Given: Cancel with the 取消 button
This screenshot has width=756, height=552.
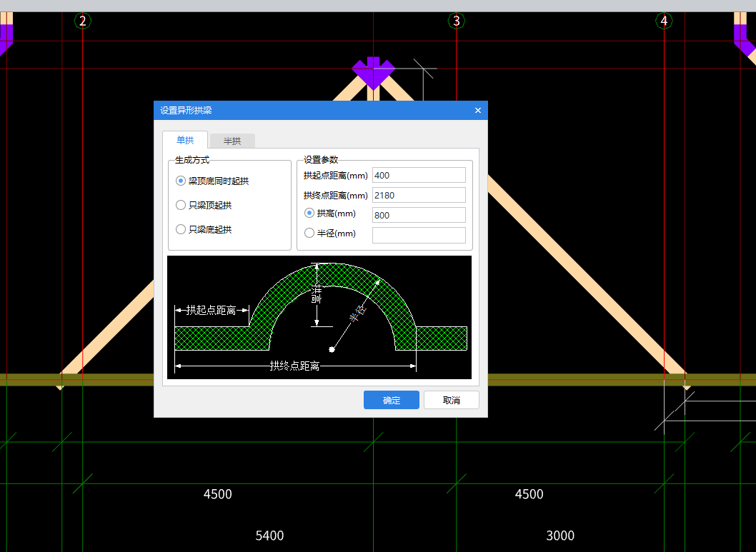Looking at the screenshot, I should [452, 400].
